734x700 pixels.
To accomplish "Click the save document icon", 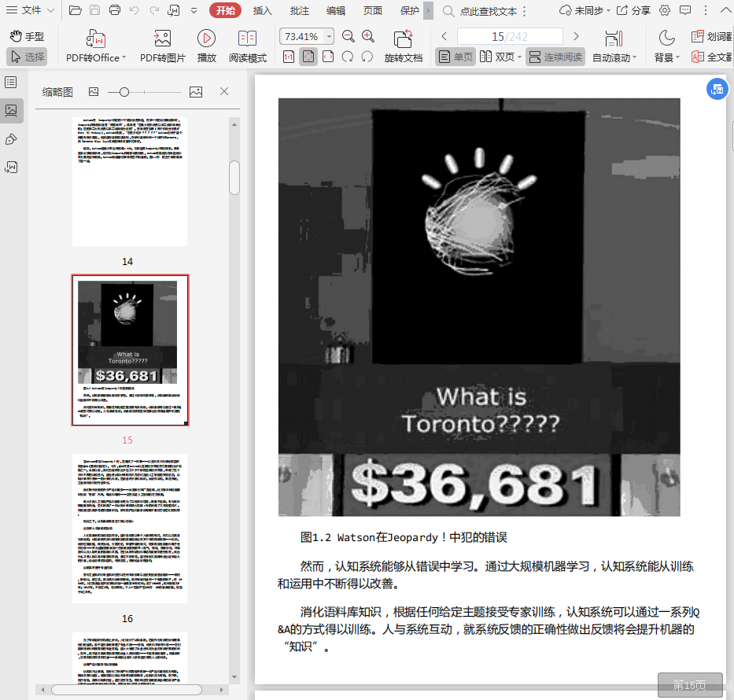I will [x=95, y=9].
